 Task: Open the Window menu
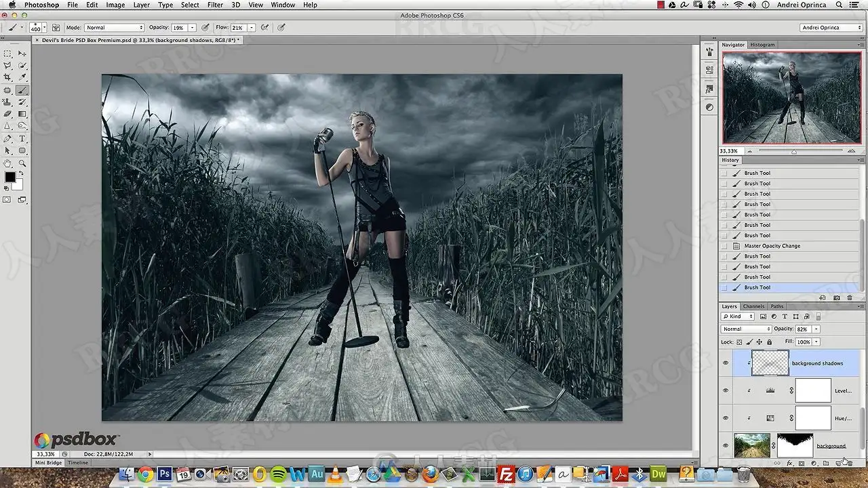click(283, 5)
